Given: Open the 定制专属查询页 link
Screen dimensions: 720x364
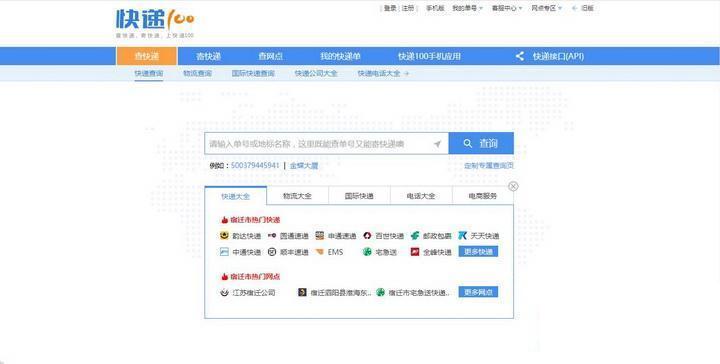Looking at the screenshot, I should click(x=489, y=165).
